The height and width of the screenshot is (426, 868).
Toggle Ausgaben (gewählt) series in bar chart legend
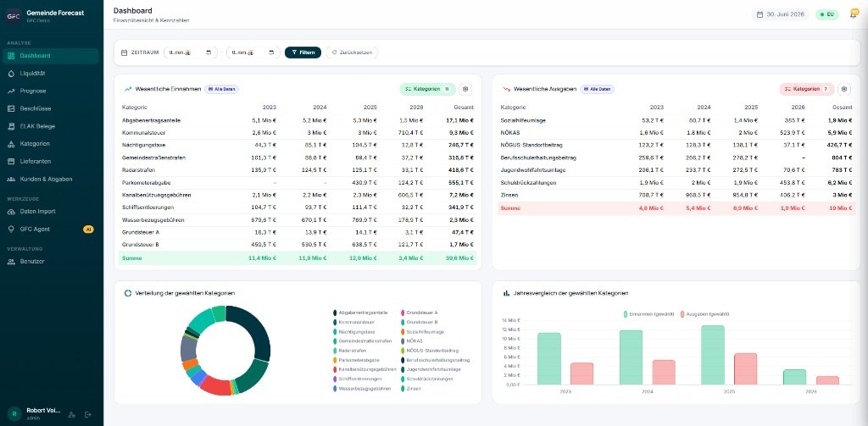[704, 313]
